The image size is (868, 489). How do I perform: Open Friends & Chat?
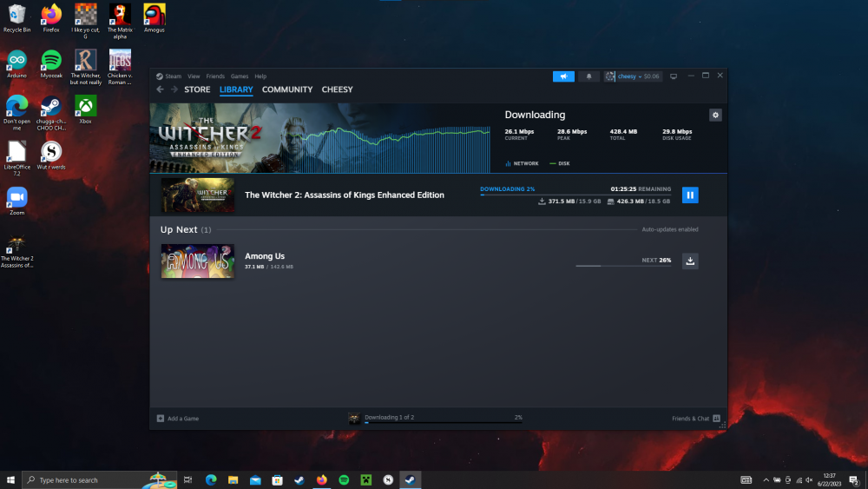pyautogui.click(x=696, y=418)
